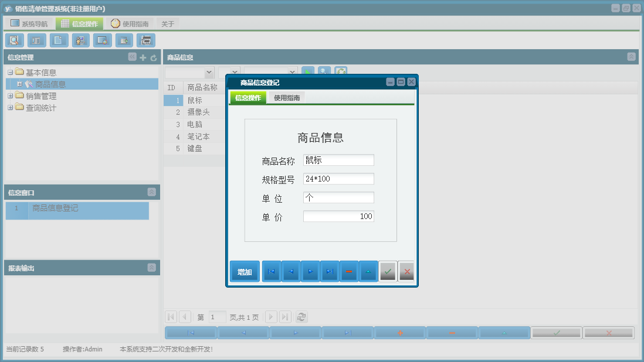Click the second toolbar icon with form layout

point(36,40)
